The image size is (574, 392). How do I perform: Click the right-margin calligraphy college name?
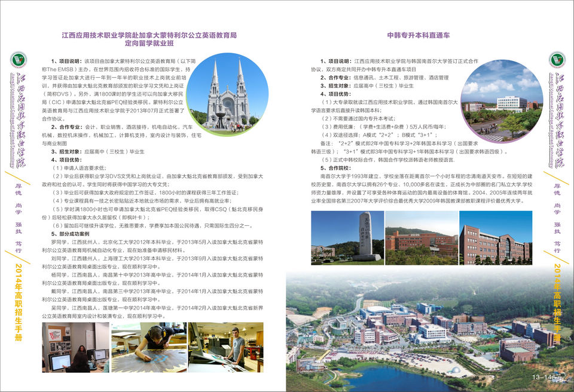[560, 121]
